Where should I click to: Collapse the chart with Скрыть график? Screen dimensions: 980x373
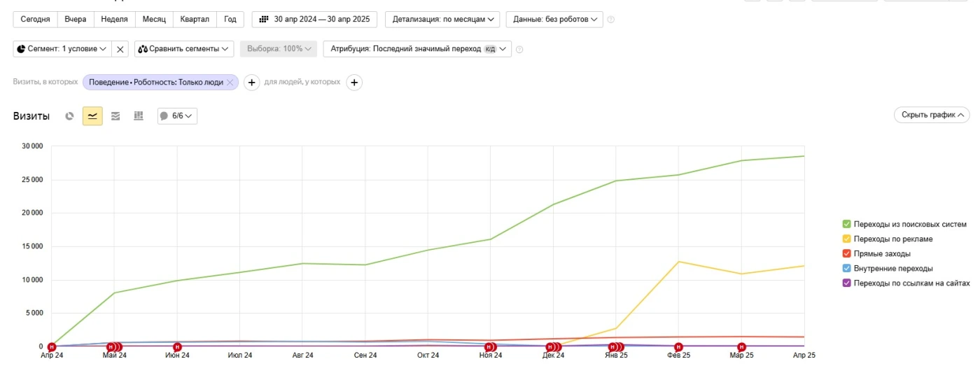932,115
